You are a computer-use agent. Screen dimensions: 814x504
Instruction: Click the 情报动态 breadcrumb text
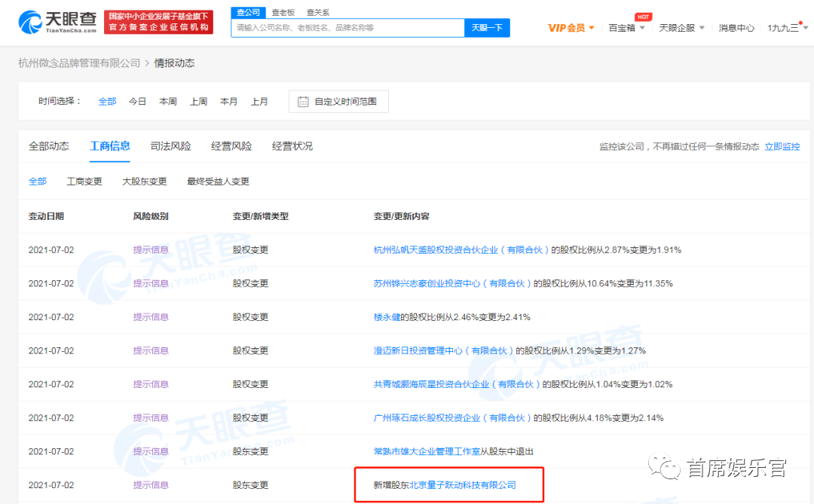tap(174, 63)
